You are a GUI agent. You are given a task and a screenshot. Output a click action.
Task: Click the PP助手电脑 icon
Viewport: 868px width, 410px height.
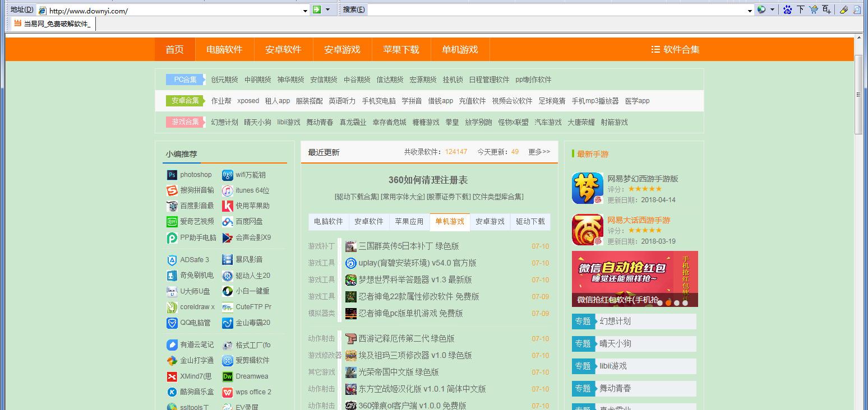[x=172, y=238]
